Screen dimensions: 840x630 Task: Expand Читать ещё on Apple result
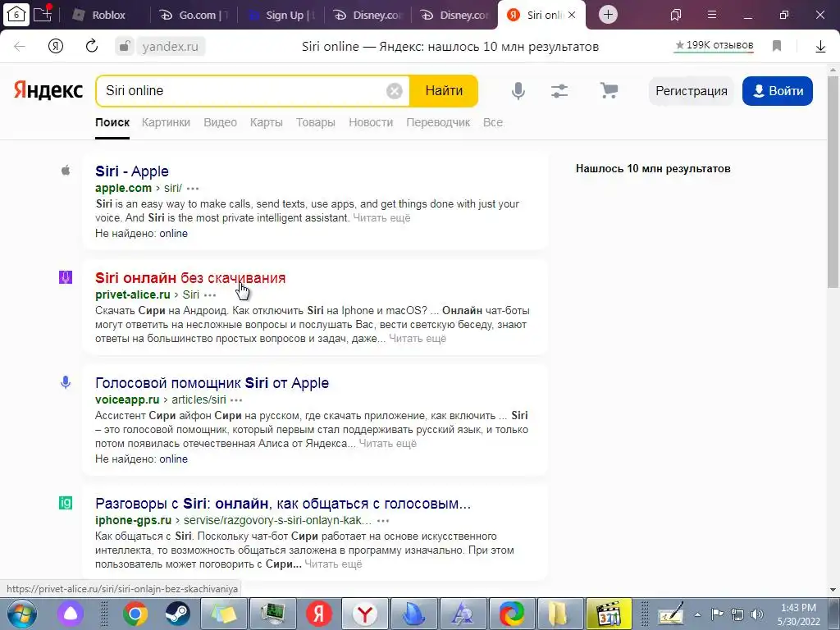[381, 218]
